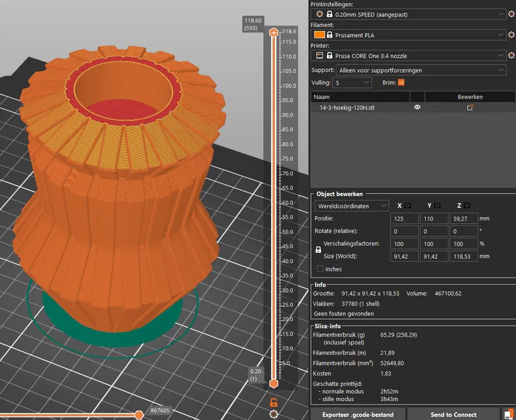This screenshot has width=516, height=420.
Task: Open the Wereldcoördinaten coordinate dropdown
Action: point(351,206)
